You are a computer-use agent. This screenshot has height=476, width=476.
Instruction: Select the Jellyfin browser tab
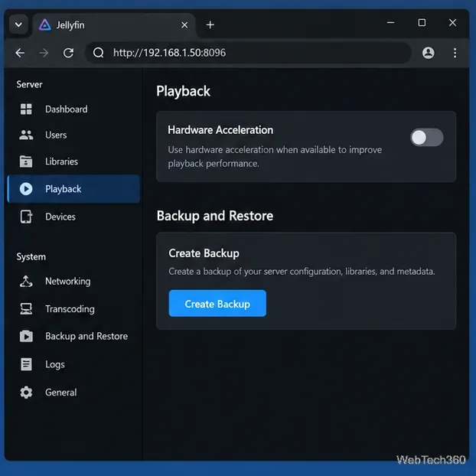(114, 25)
